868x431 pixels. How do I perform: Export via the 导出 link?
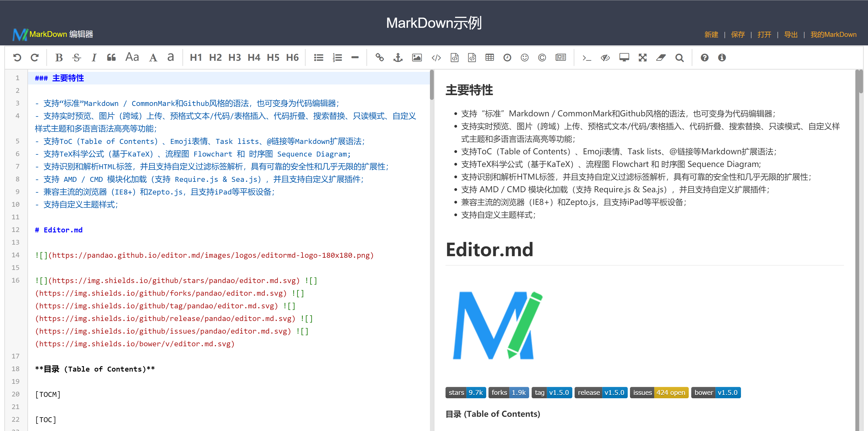[x=791, y=34]
